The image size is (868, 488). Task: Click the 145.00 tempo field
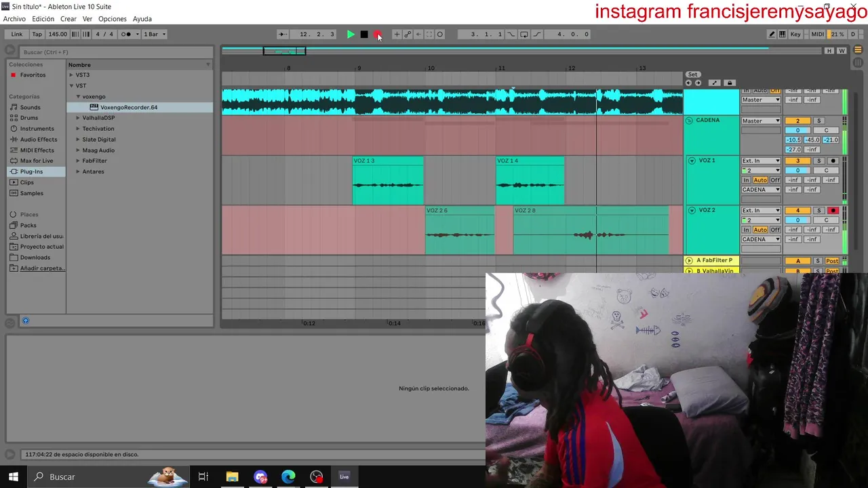pos(58,35)
